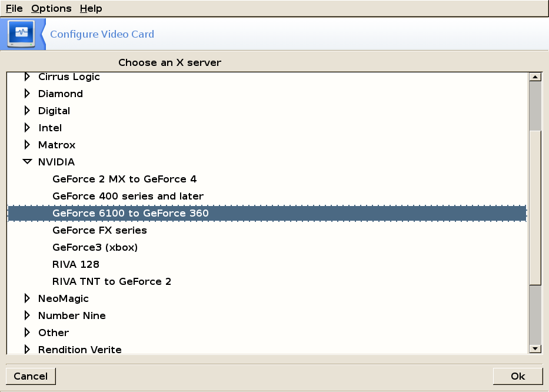Collapse the NVIDIA tree arrow

coord(27,162)
